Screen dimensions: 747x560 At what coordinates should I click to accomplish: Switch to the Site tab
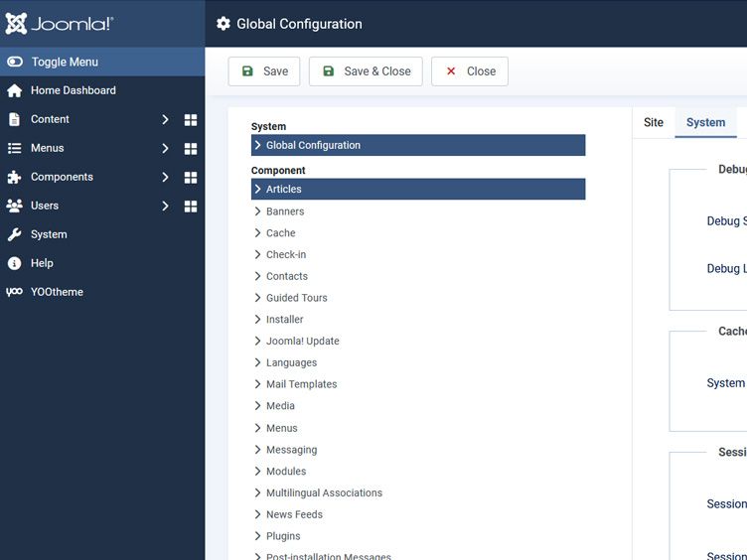(x=654, y=122)
